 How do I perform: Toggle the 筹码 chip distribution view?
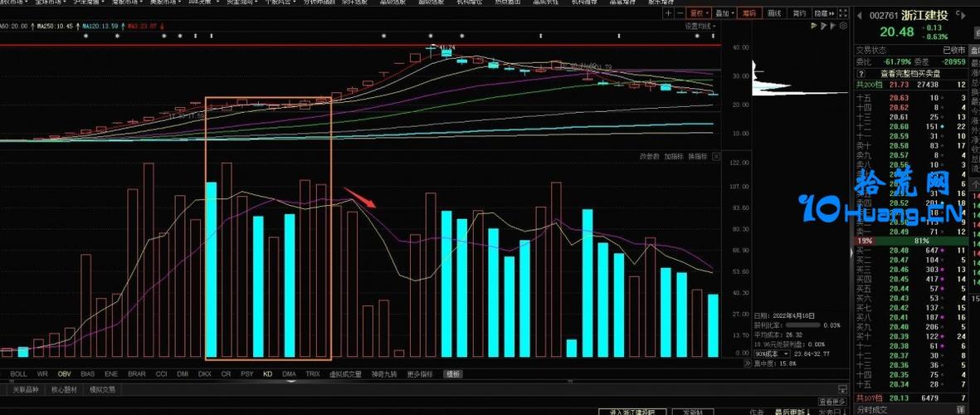point(749,14)
